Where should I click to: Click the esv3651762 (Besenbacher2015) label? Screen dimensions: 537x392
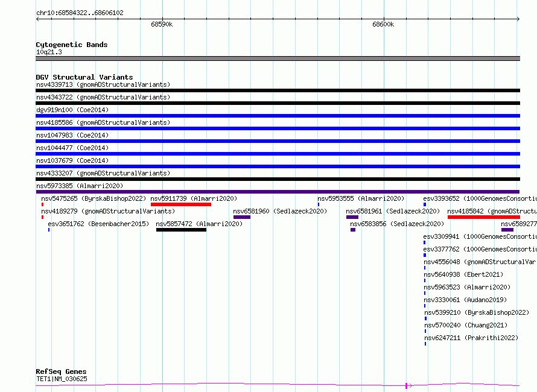point(98,224)
